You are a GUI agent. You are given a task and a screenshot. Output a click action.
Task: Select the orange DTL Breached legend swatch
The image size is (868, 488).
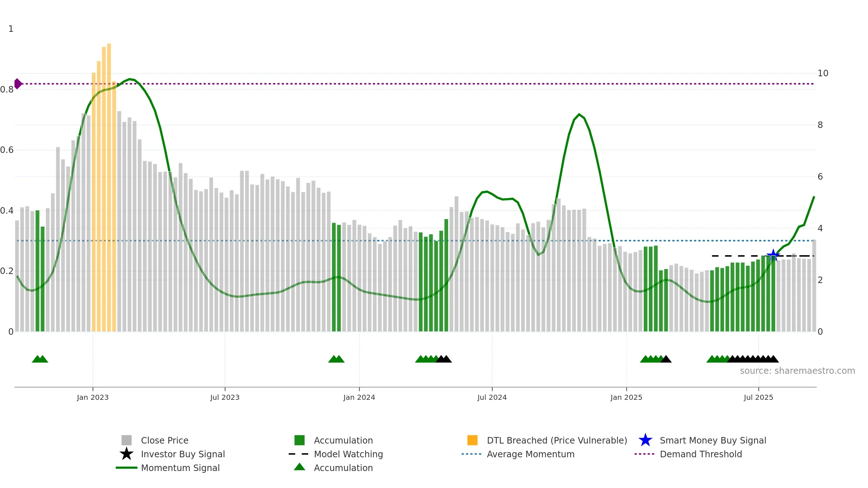point(472,440)
